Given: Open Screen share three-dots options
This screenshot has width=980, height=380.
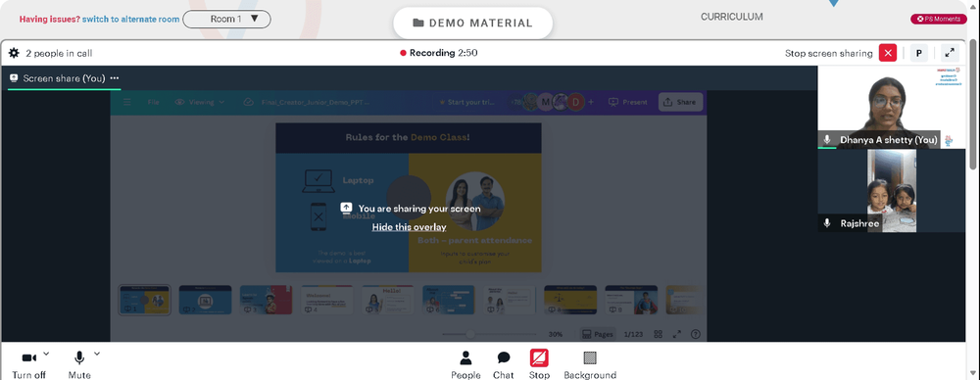Looking at the screenshot, I should pyautogui.click(x=115, y=78).
